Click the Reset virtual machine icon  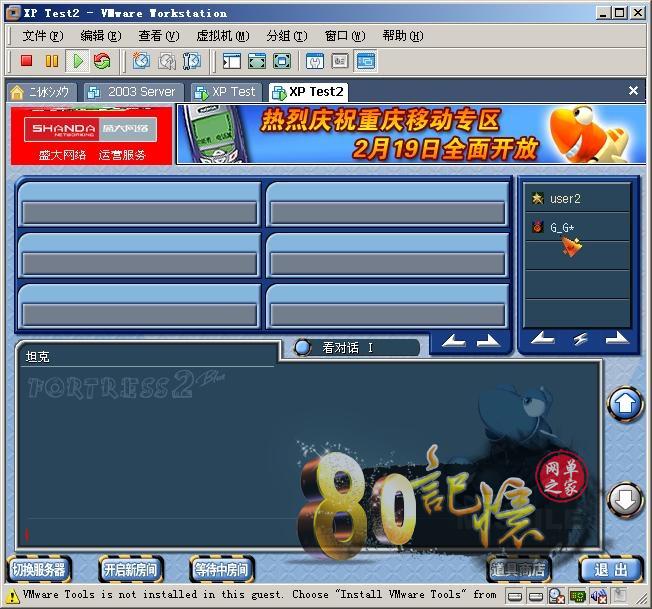[102, 62]
